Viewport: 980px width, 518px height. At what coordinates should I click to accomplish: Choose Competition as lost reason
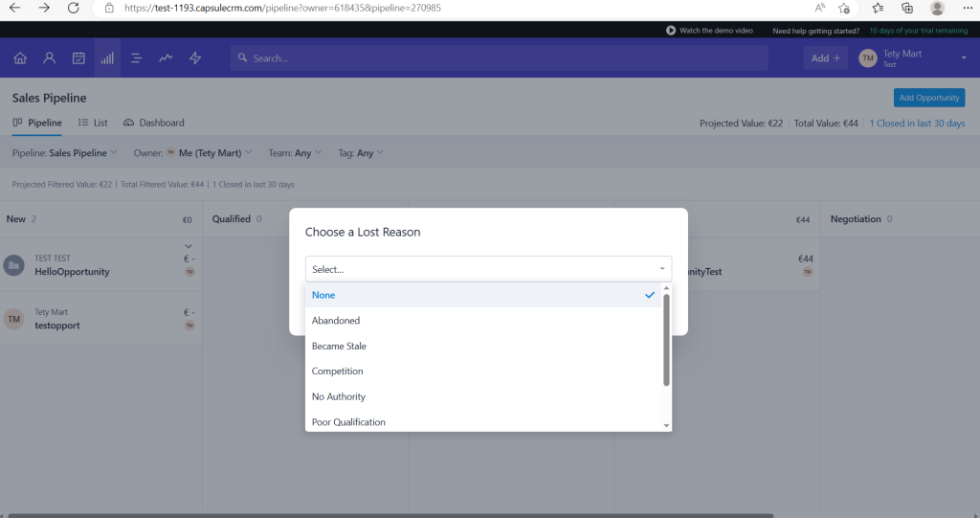click(x=483, y=371)
